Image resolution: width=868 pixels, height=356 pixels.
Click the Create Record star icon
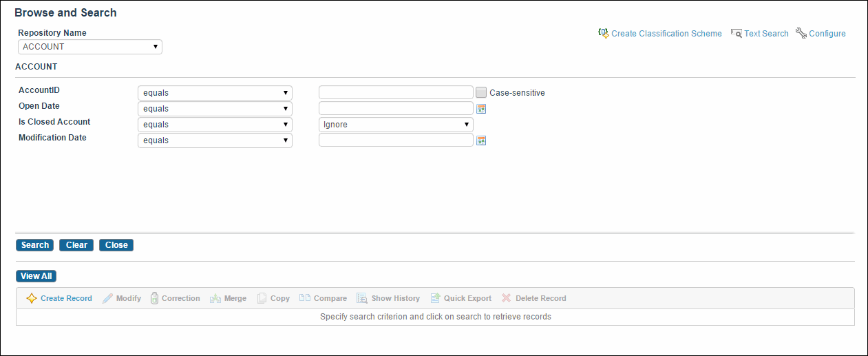pyautogui.click(x=32, y=298)
